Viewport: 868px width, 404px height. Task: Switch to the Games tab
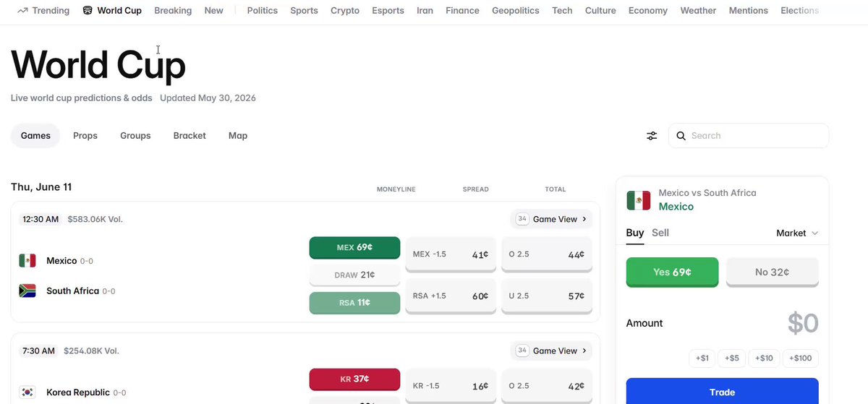coord(35,135)
